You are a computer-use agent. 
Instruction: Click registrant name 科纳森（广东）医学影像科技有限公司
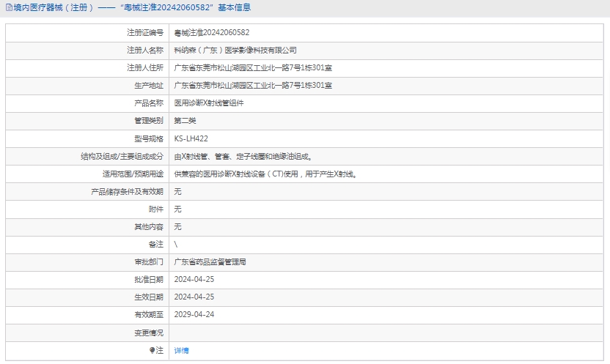235,51
